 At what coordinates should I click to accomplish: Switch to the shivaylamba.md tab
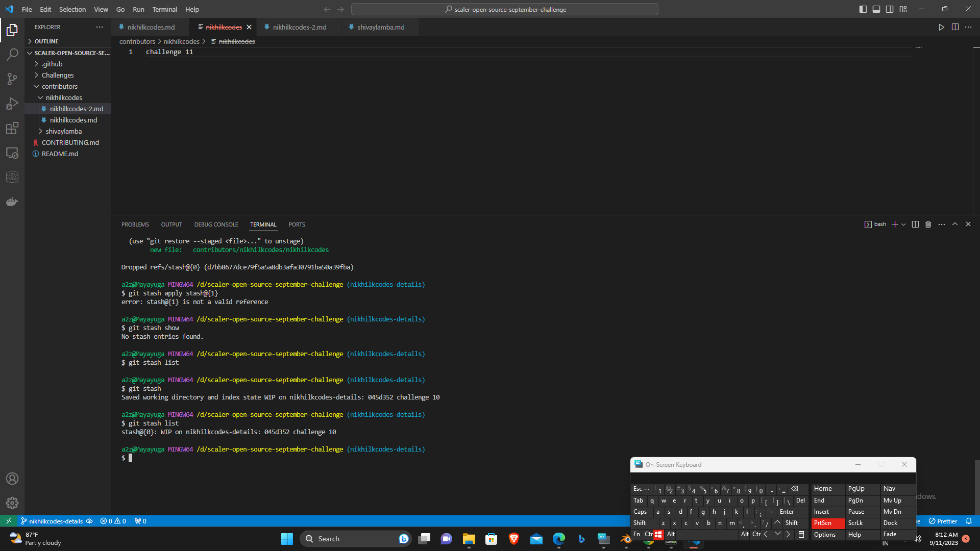click(x=379, y=27)
